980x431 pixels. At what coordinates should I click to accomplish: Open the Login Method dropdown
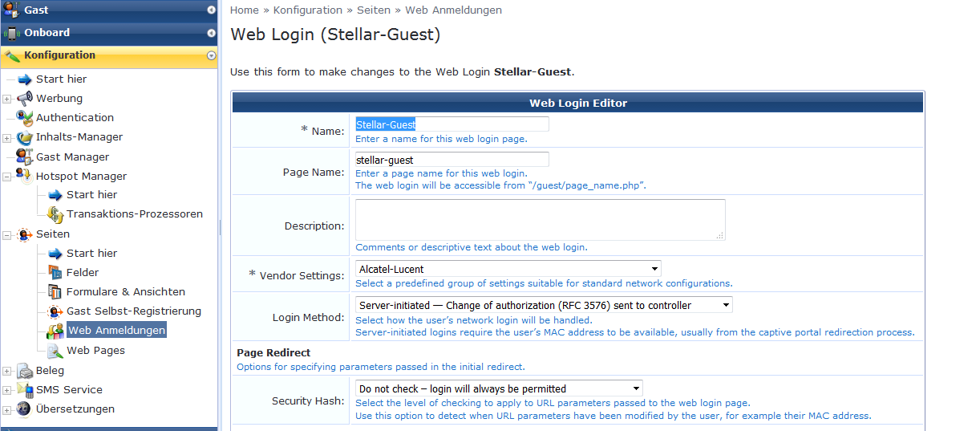[x=544, y=305]
